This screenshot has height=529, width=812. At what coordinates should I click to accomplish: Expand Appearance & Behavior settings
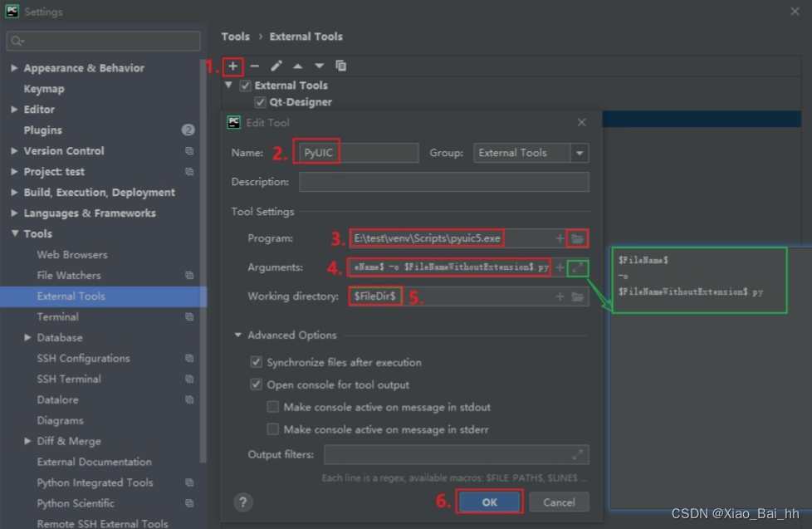(x=14, y=68)
